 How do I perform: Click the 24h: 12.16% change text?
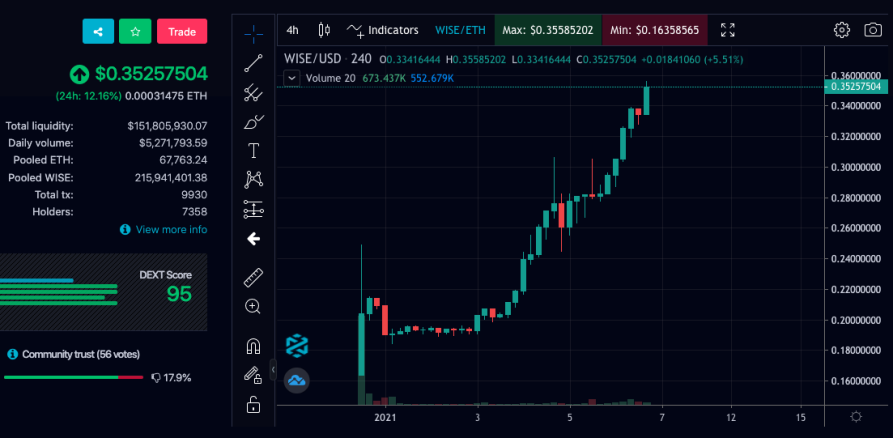pos(88,96)
